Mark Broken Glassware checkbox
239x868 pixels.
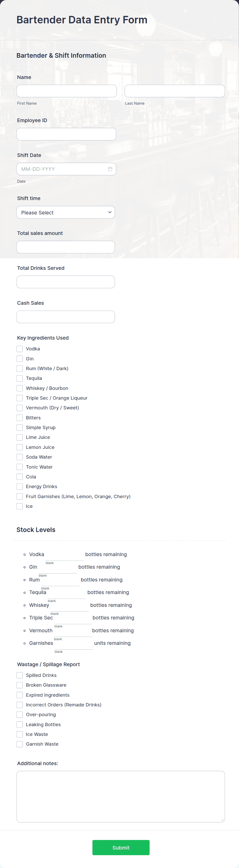tap(20, 685)
